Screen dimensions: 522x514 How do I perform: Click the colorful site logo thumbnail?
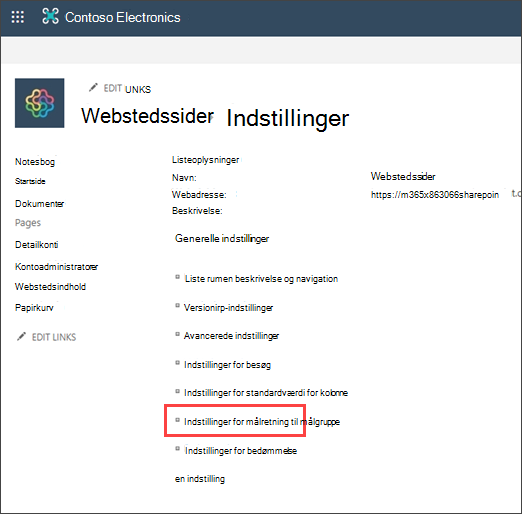[39, 103]
